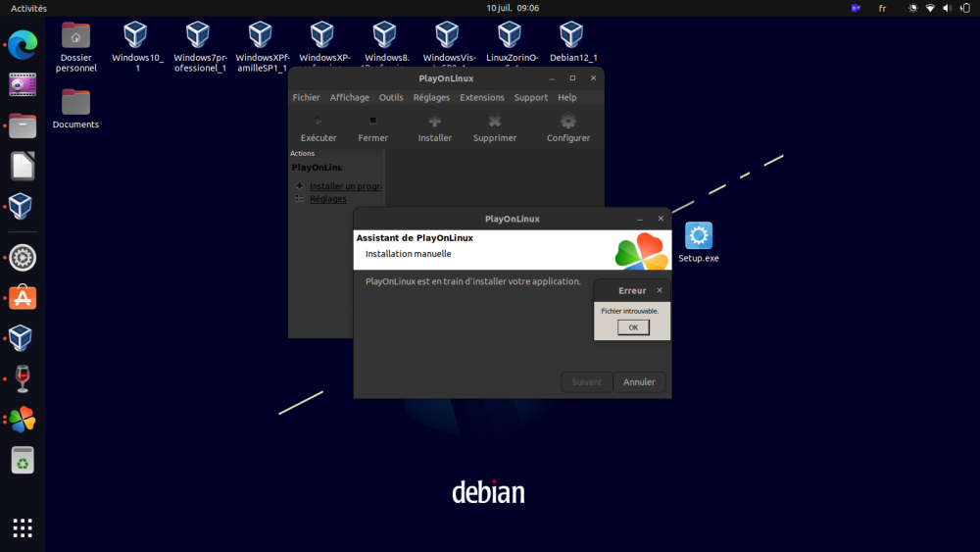This screenshot has height=552, width=980.
Task: Open the Wine glass dock icon
Action: pyautogui.click(x=23, y=378)
